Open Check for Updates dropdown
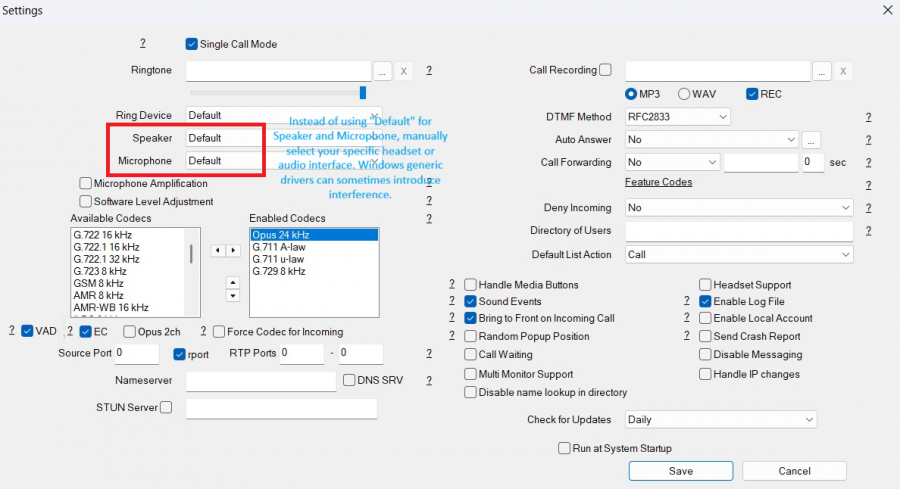The width and height of the screenshot is (900, 489). tap(720, 420)
